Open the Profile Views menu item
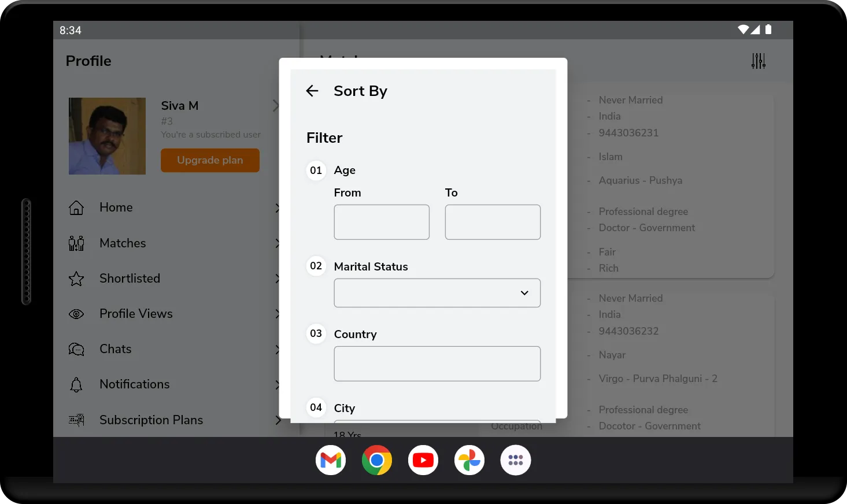 point(175,314)
